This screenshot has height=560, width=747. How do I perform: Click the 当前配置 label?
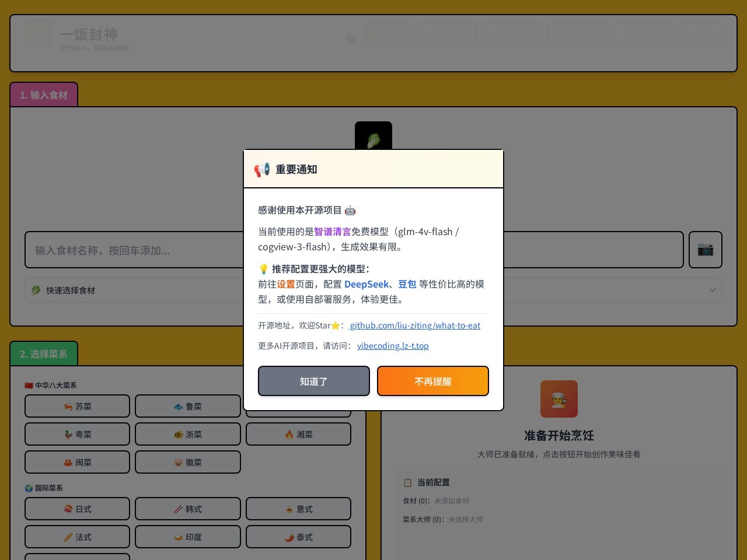coord(433,482)
